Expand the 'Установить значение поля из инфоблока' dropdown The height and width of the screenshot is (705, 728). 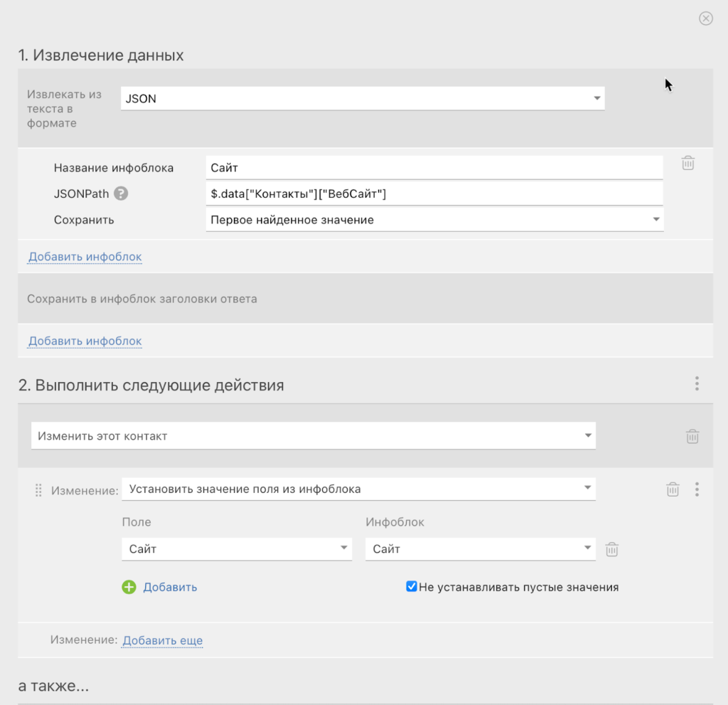[x=358, y=489]
